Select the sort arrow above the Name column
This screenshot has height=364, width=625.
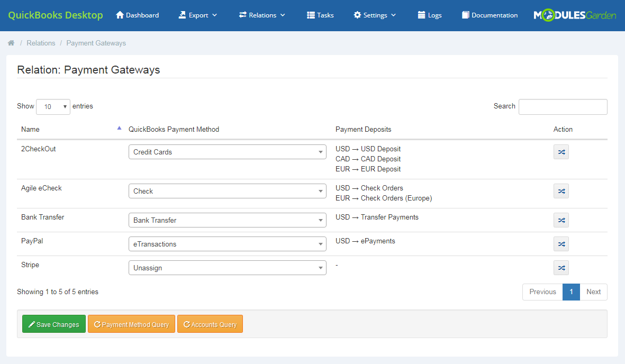(x=119, y=128)
